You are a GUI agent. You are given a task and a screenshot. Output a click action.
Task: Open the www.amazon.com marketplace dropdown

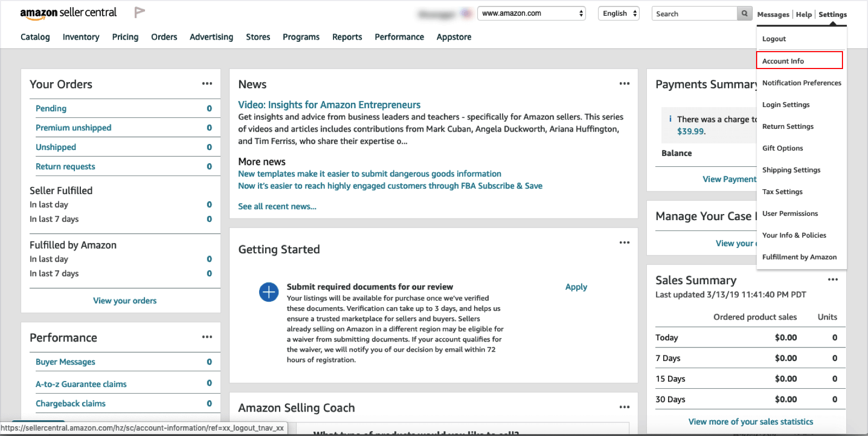[x=531, y=14]
